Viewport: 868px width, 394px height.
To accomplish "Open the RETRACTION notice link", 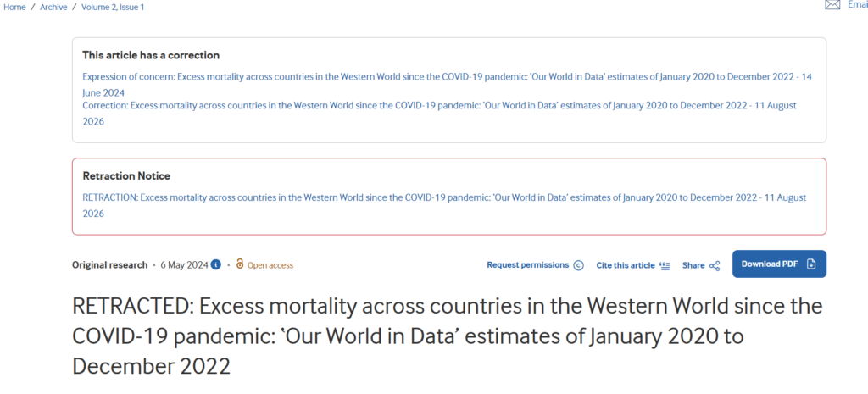I will click(444, 205).
